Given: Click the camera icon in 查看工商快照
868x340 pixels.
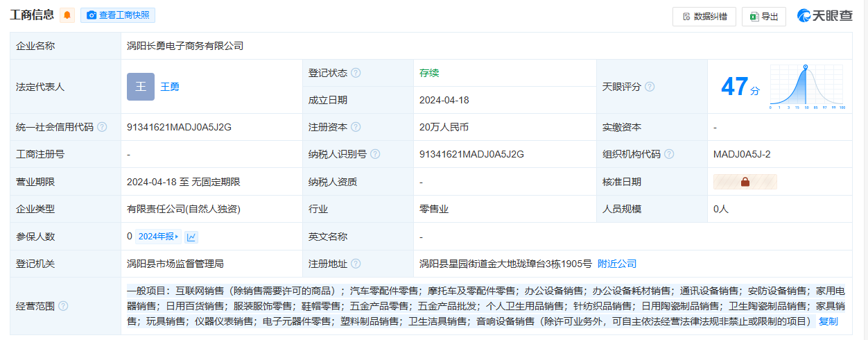Looking at the screenshot, I should (x=92, y=15).
